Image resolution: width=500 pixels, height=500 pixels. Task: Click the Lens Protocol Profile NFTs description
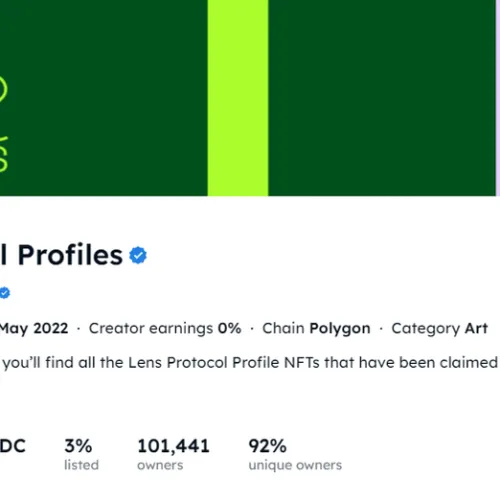click(x=250, y=363)
